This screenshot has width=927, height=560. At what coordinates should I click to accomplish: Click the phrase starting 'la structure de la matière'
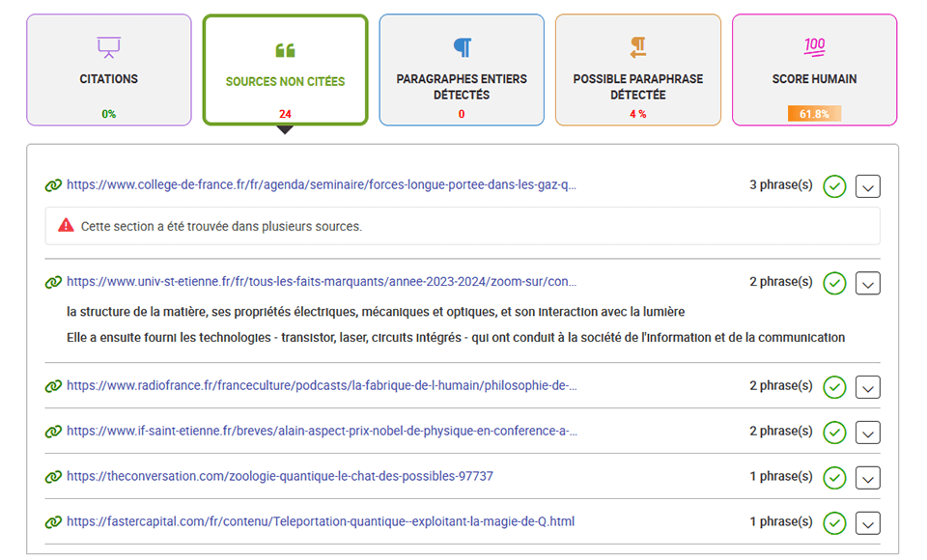pos(376,312)
